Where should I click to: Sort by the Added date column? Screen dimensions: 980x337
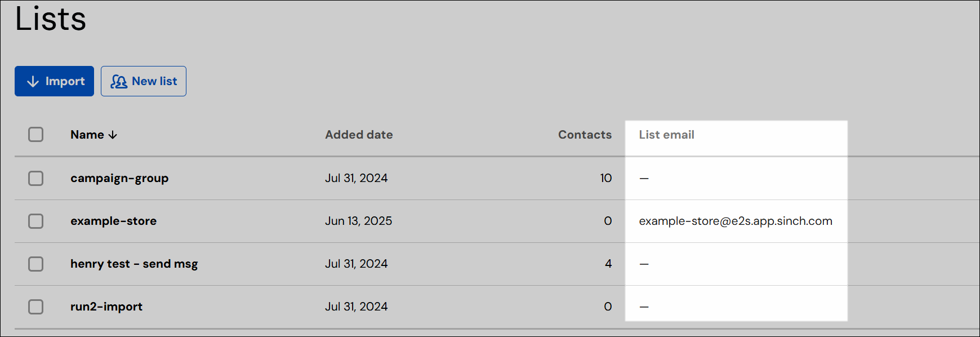tap(359, 135)
